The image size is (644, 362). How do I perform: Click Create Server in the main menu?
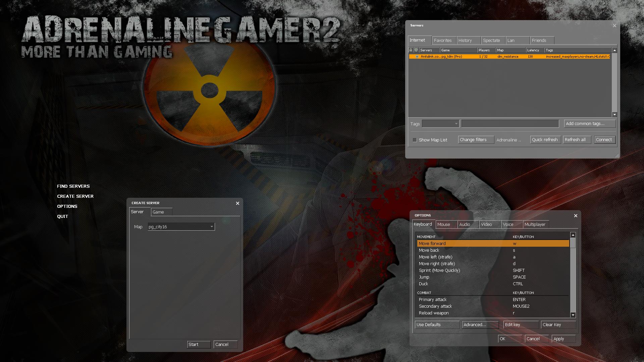(75, 196)
